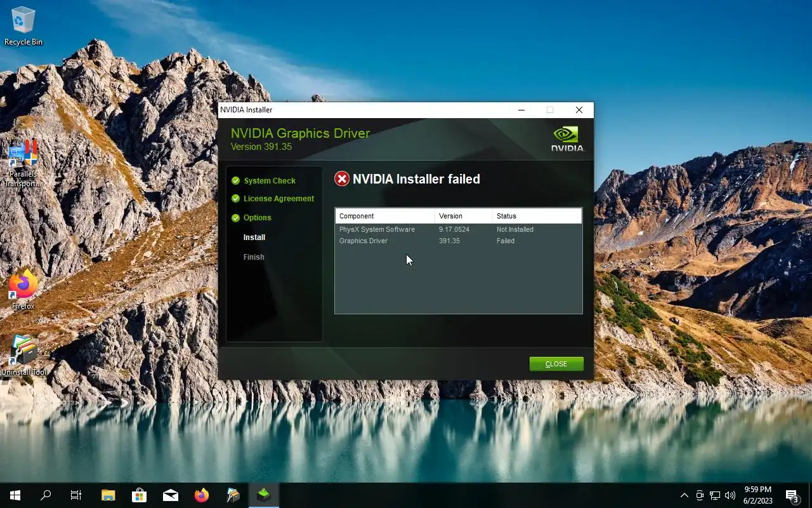Select the Firefox desktop shortcut

point(23,290)
